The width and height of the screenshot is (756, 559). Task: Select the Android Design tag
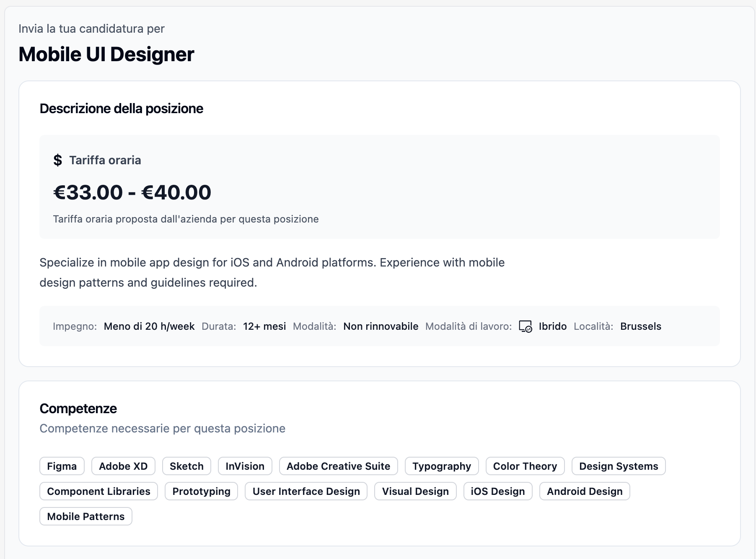click(584, 491)
